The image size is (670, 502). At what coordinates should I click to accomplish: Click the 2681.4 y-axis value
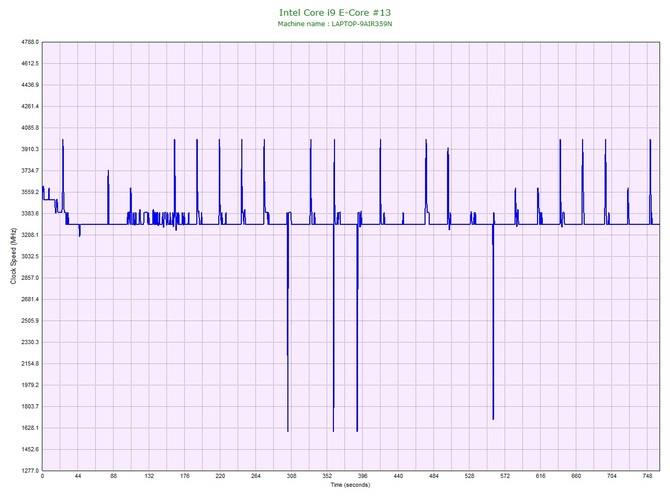(30, 299)
